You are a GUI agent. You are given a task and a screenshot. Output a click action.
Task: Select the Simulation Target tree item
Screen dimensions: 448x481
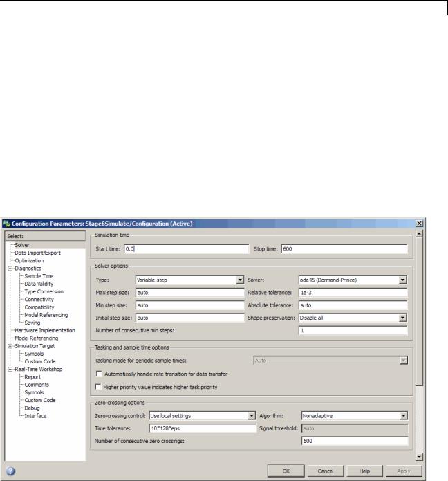(35, 346)
